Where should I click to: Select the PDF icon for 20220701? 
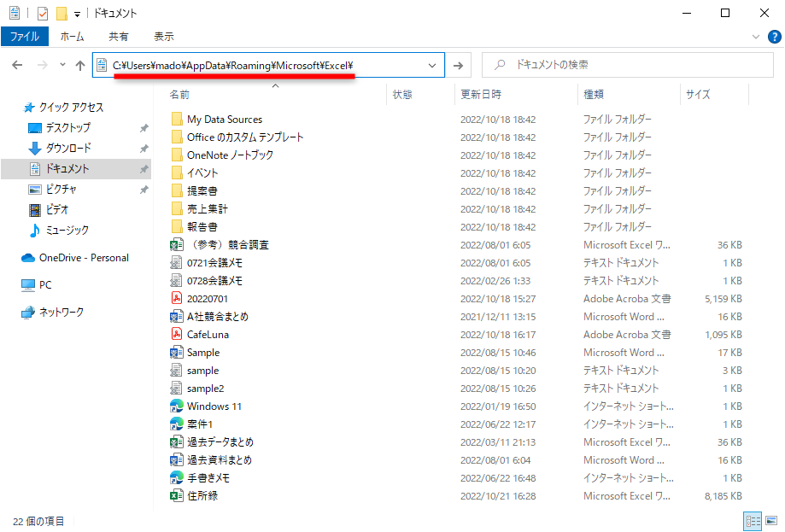[x=176, y=299]
